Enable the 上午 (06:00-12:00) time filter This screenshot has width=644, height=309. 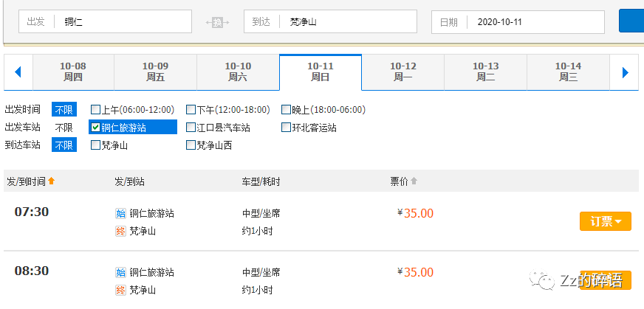[x=96, y=110]
